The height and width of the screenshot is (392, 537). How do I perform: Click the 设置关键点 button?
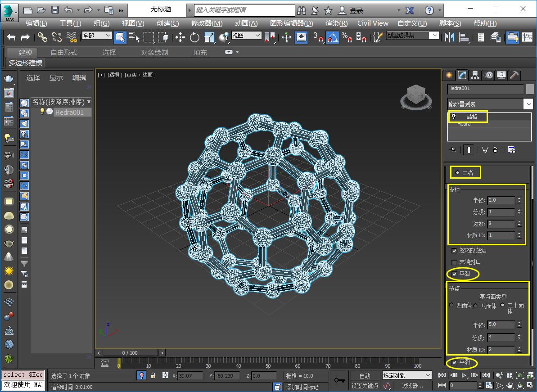click(x=365, y=386)
